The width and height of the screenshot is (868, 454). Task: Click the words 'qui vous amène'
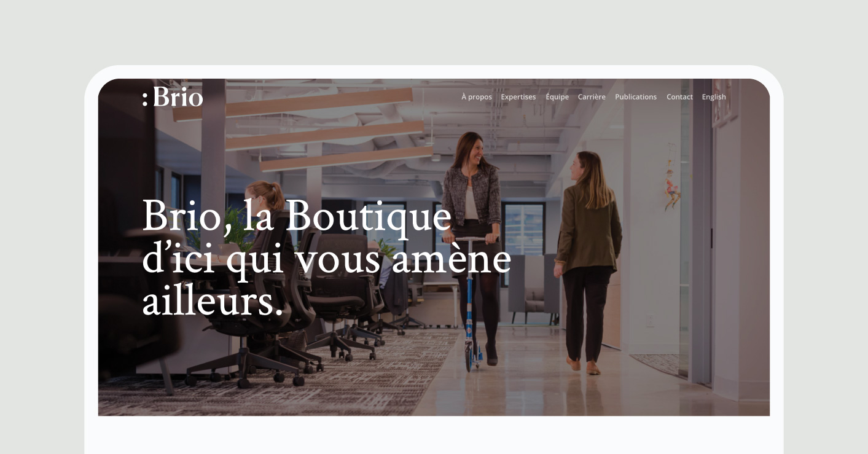coord(369,259)
